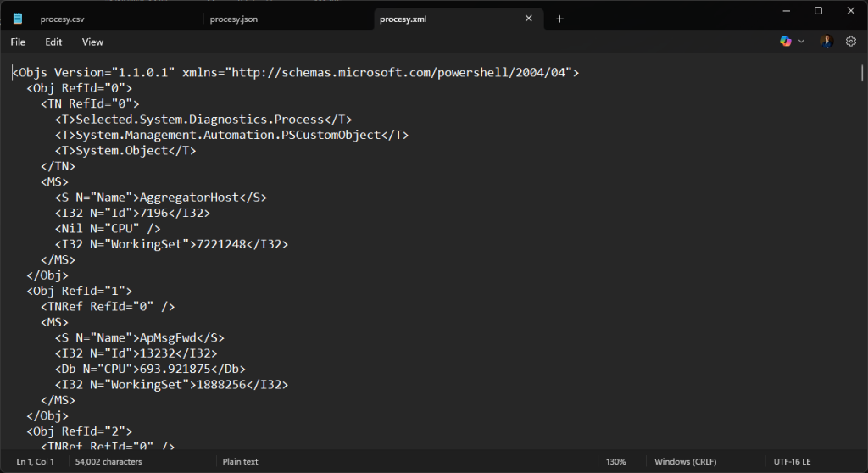Image resolution: width=868 pixels, height=473 pixels.
Task: Click the UTF-16 LE encoding indicator
Action: [793, 461]
